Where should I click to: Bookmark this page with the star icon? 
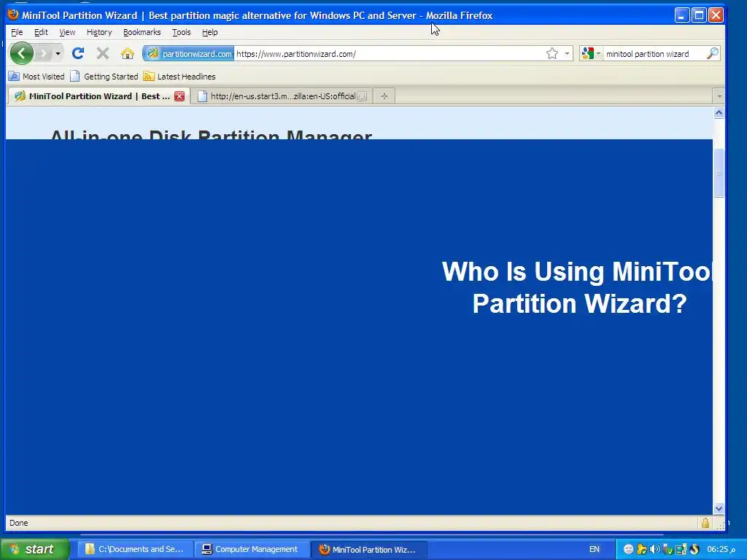coord(551,53)
